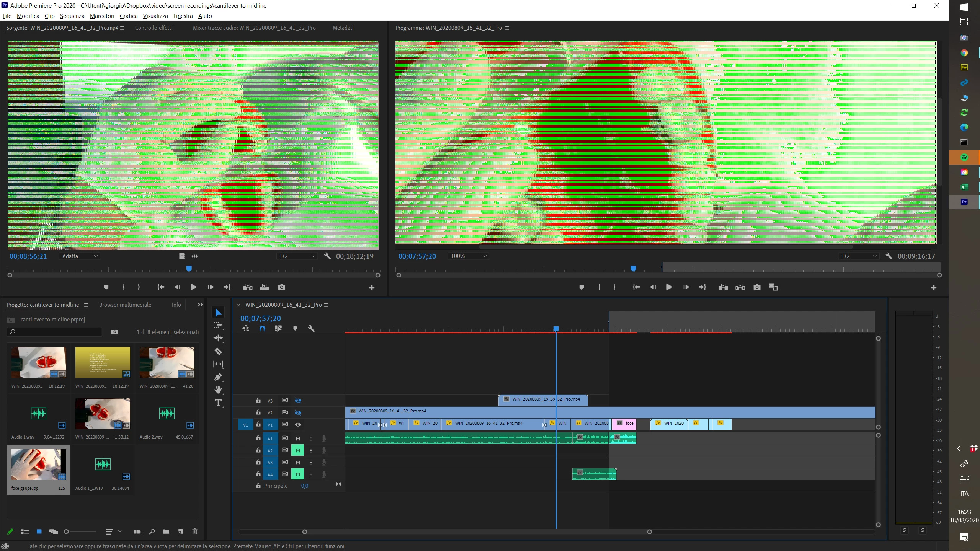Switch to the Controllo effetti tab
The height and width of the screenshot is (551, 980).
[x=154, y=28]
